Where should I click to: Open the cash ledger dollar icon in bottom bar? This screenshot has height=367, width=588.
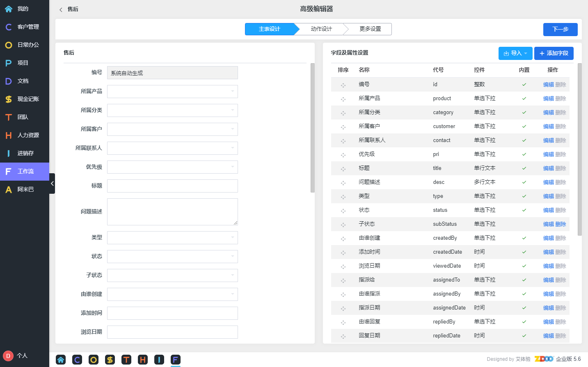coord(110,360)
